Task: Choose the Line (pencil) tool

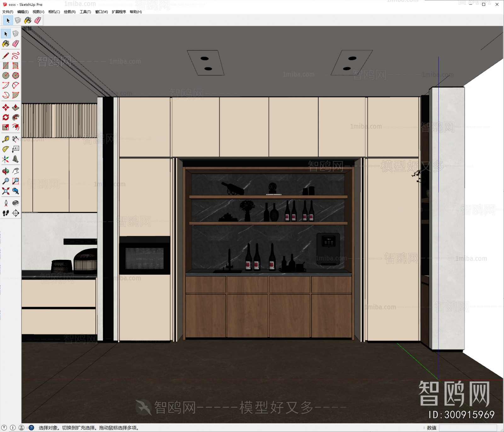Action: point(6,56)
